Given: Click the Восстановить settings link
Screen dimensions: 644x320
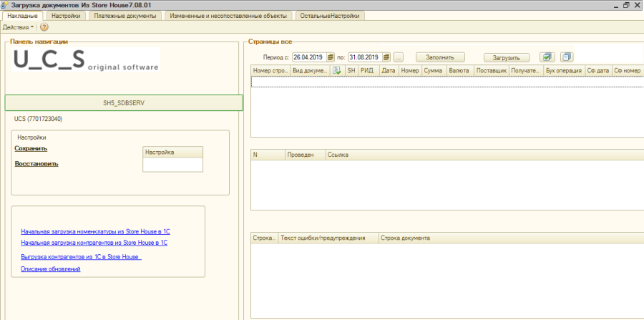Looking at the screenshot, I should [x=36, y=164].
